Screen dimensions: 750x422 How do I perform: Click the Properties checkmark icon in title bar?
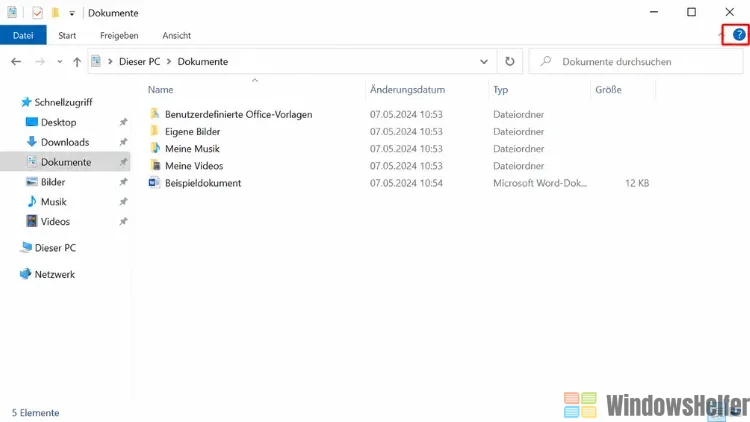[x=37, y=13]
